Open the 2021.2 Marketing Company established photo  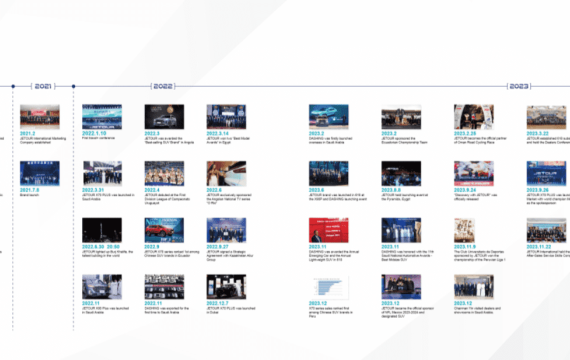(x=40, y=117)
